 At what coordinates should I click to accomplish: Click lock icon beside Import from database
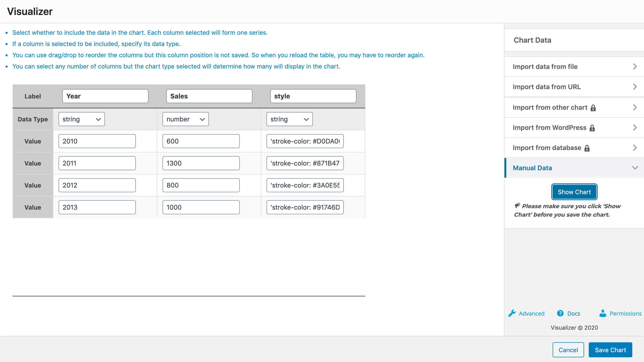[x=587, y=148]
